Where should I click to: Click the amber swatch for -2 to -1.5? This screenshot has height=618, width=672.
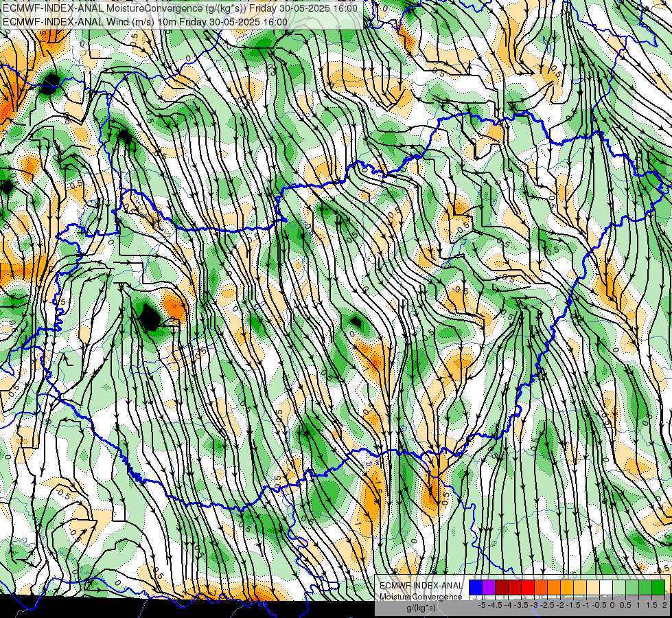tap(567, 587)
